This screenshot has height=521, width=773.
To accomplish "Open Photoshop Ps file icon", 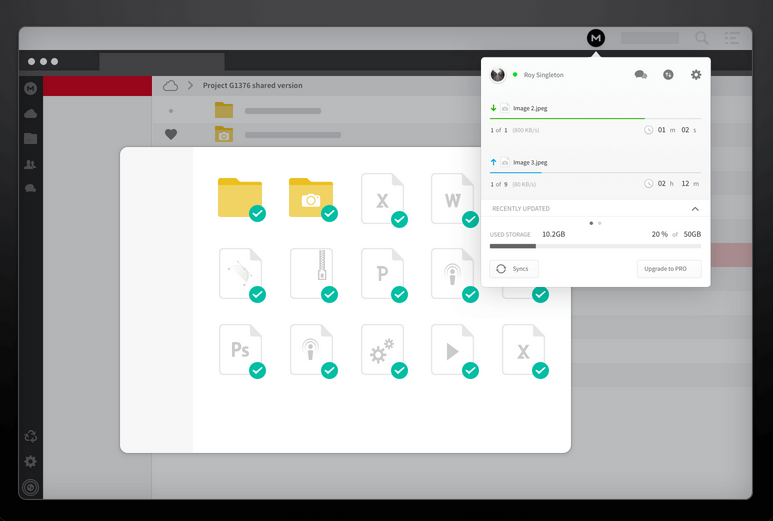I will (x=241, y=349).
